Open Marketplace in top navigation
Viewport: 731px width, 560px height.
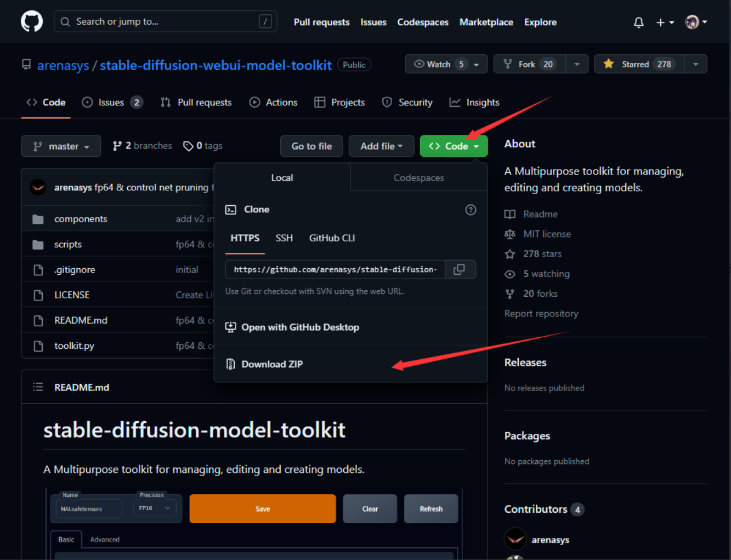pos(486,22)
